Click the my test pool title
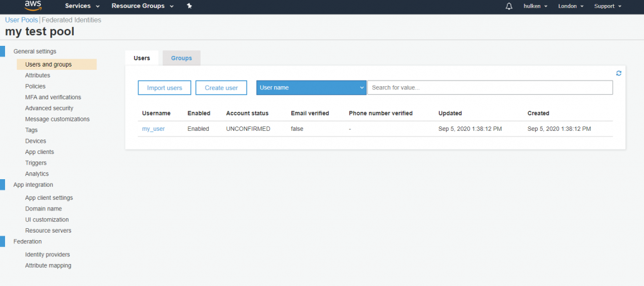Viewport: 644px width, 286px height. 40,31
